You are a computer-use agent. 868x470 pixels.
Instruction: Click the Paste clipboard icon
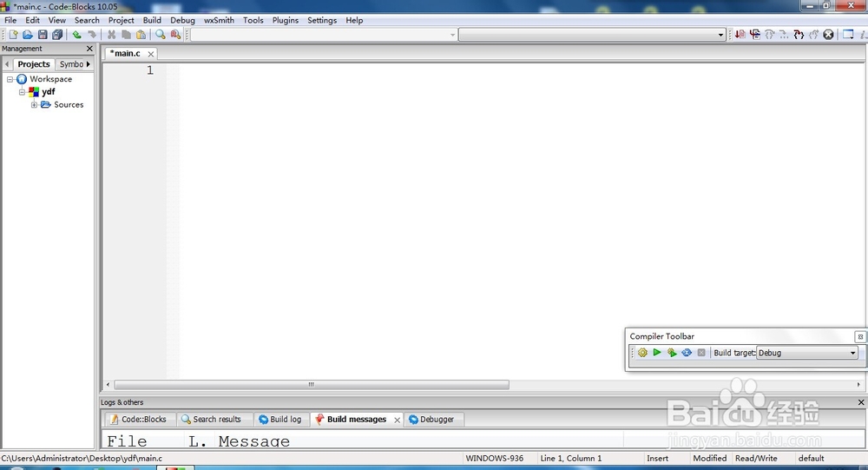141,35
